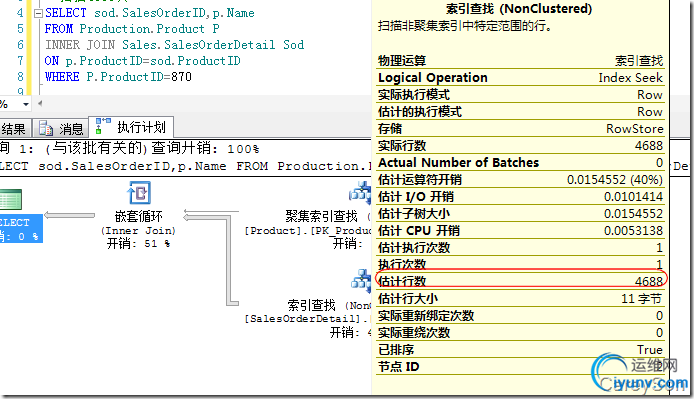Click the 估计行数 row in tooltip
This screenshot has width=694, height=399.
pos(520,281)
